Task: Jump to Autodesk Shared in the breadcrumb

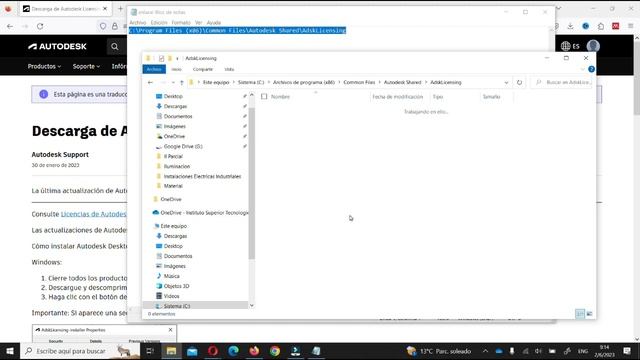Action: [x=402, y=82]
